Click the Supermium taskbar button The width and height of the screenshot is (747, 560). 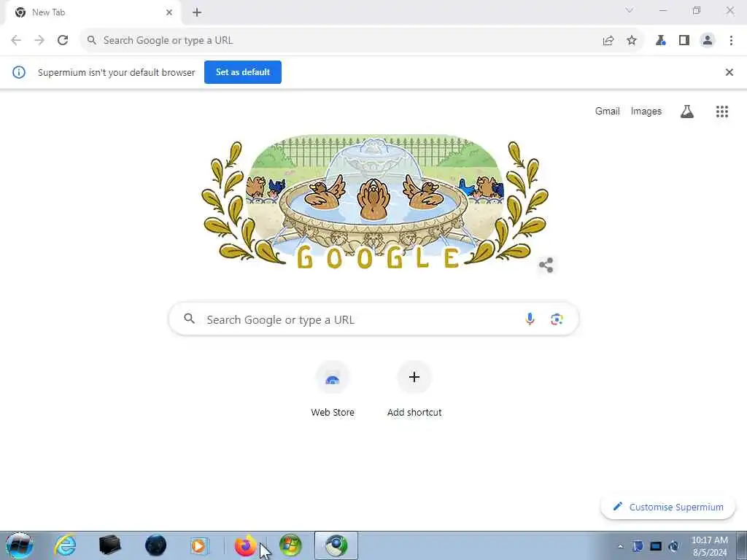pyautogui.click(x=336, y=545)
